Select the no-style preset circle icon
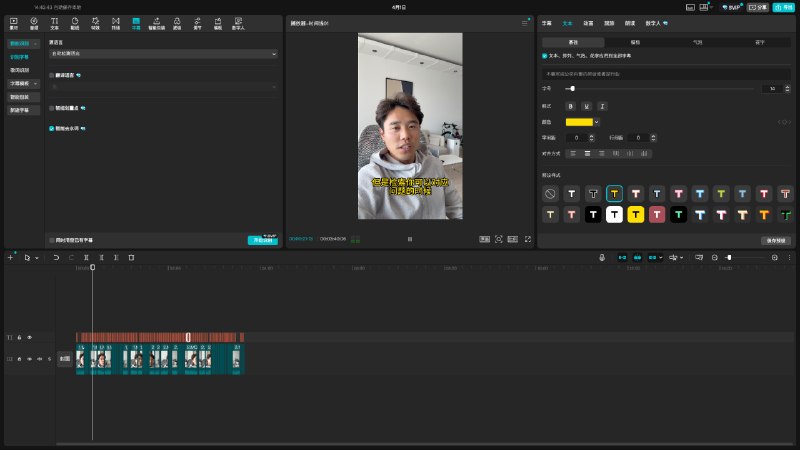Viewport: 800px width, 450px height. tap(550, 193)
